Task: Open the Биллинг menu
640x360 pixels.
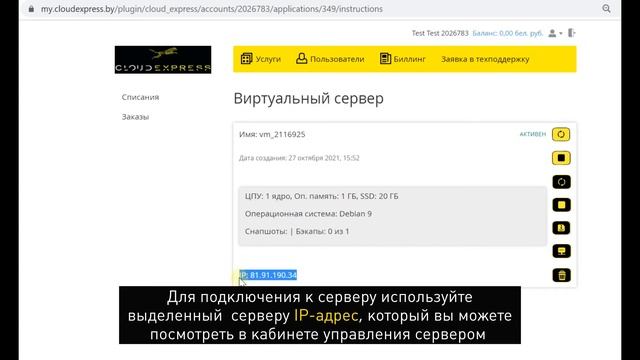Action: 402,59
